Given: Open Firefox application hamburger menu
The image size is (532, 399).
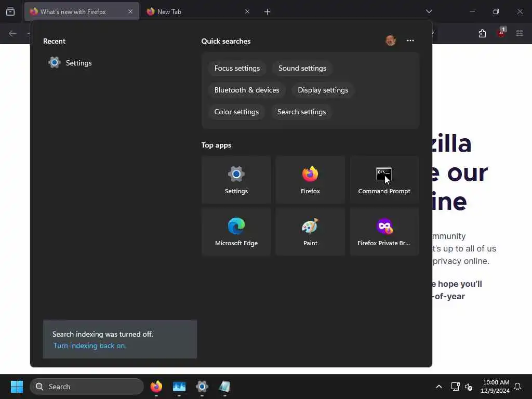Looking at the screenshot, I should point(520,33).
